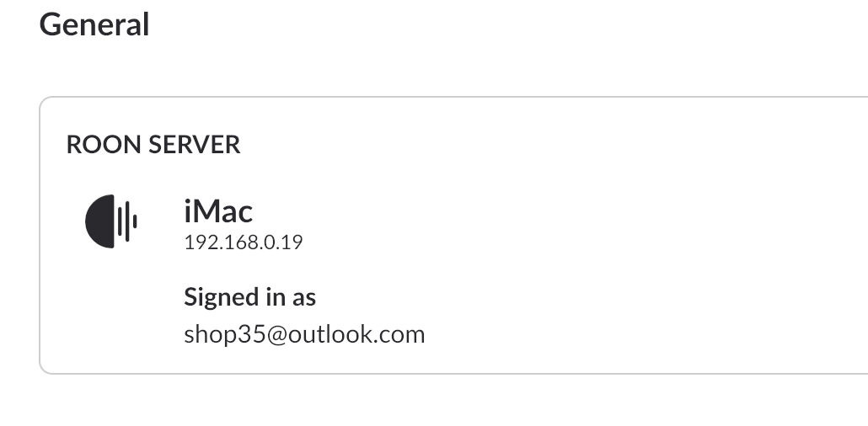Screen dimensions: 868x426
Task: Click the sound-wave bars of the Roon logo
Action: [x=127, y=221]
